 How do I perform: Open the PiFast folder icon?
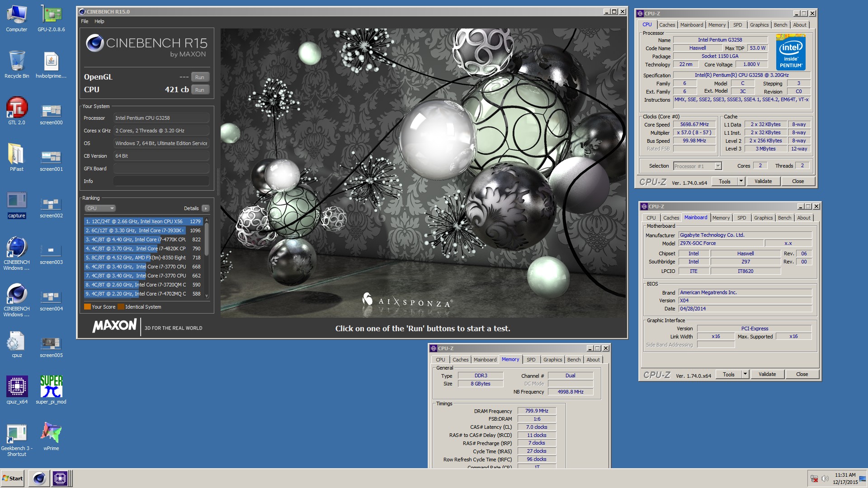pos(17,158)
